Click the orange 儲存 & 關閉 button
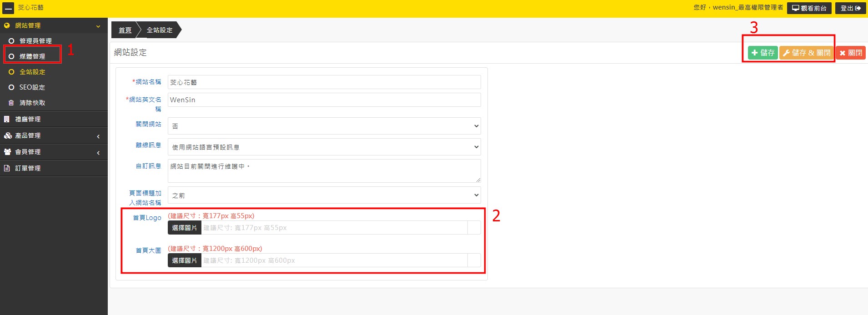Viewport: 868px width, 315px height. pos(806,53)
